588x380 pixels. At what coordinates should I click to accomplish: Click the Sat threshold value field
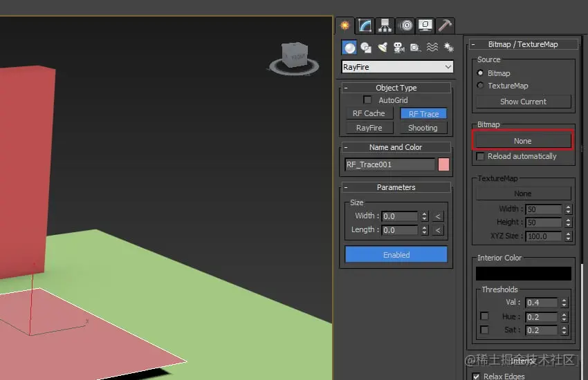(x=542, y=330)
